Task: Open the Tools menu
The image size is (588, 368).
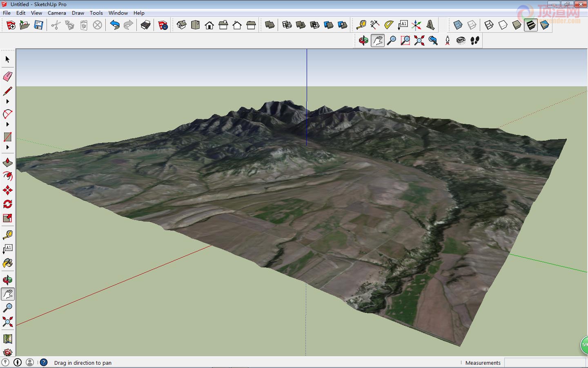Action: [x=96, y=13]
